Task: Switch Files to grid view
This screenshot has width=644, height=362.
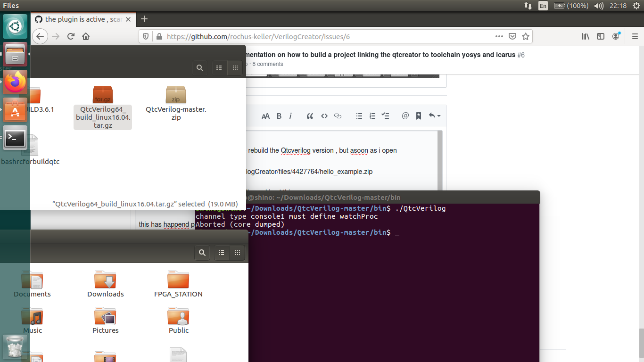Action: pos(235,67)
